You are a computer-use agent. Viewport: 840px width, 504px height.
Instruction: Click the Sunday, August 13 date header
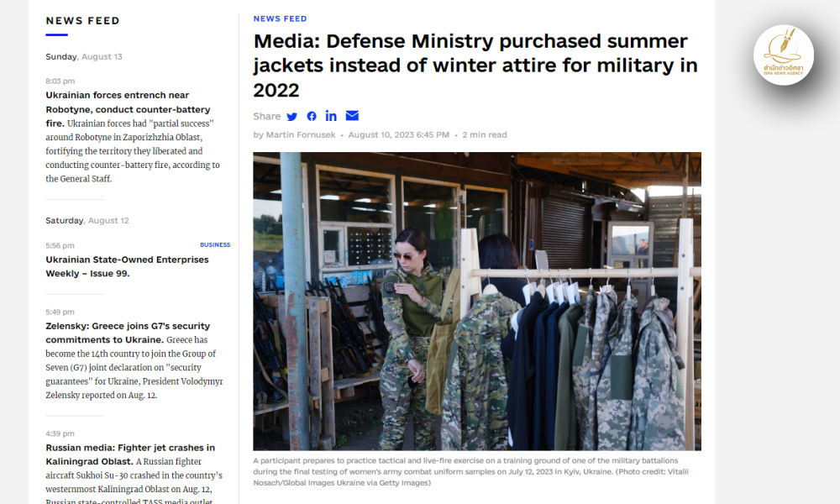tap(83, 57)
